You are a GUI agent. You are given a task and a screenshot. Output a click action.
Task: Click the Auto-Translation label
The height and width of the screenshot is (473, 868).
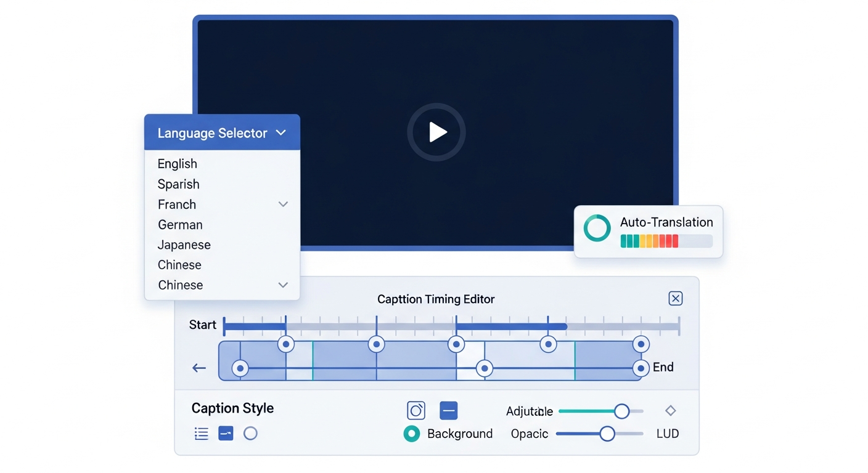pos(666,222)
